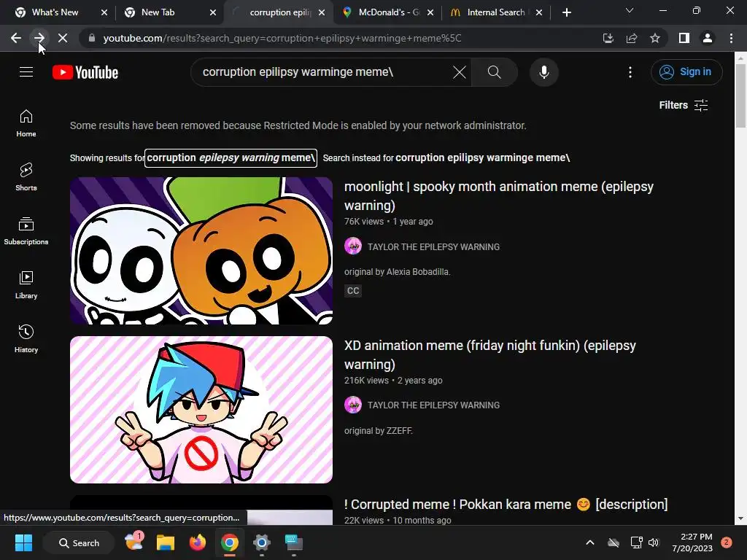Open the Filters options
Viewport: 747px width, 560px height.
click(x=684, y=105)
